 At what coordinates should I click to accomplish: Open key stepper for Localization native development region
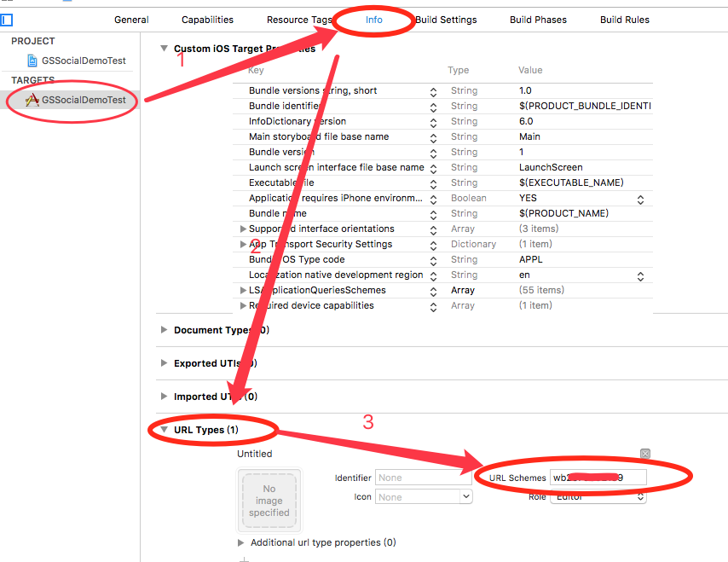[433, 276]
